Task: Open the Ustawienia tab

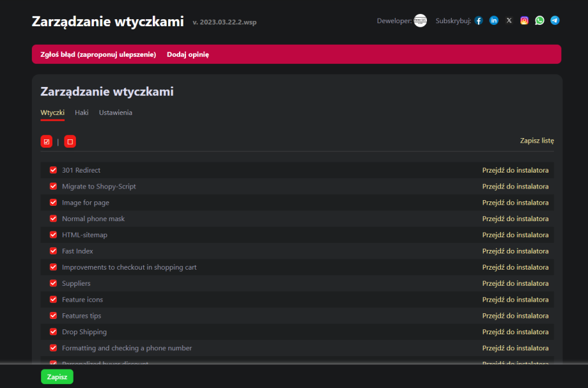Action: click(x=116, y=113)
